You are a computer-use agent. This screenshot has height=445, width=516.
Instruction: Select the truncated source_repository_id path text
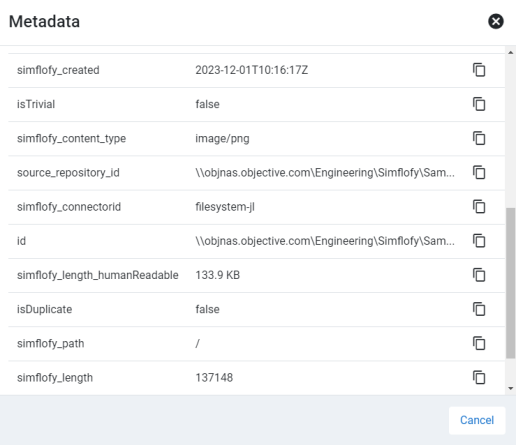pyautogui.click(x=325, y=173)
